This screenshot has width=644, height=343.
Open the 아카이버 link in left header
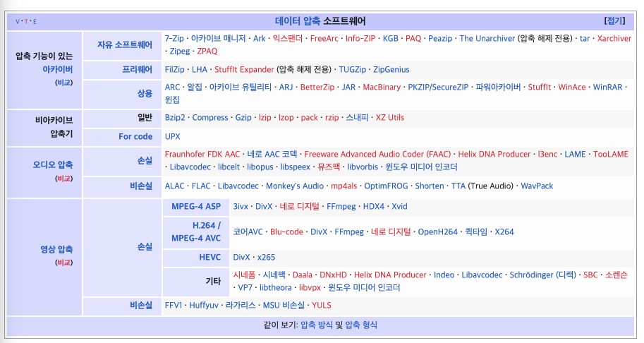coord(58,69)
